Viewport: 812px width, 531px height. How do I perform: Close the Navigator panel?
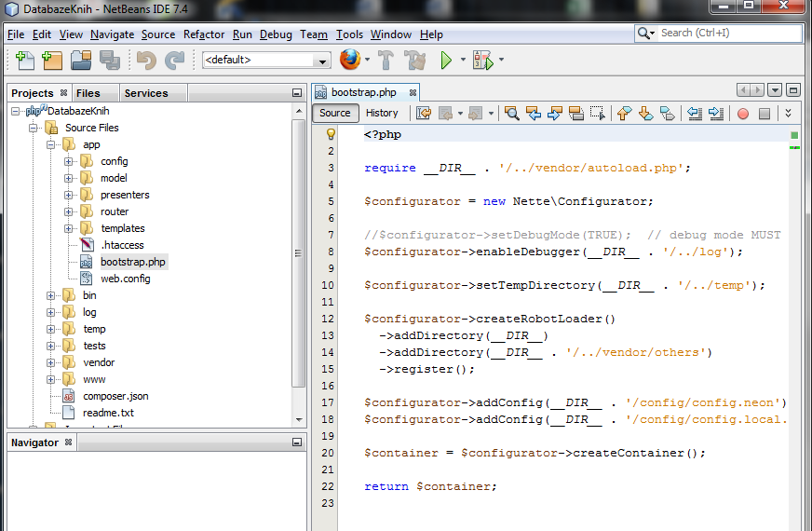pyautogui.click(x=68, y=442)
